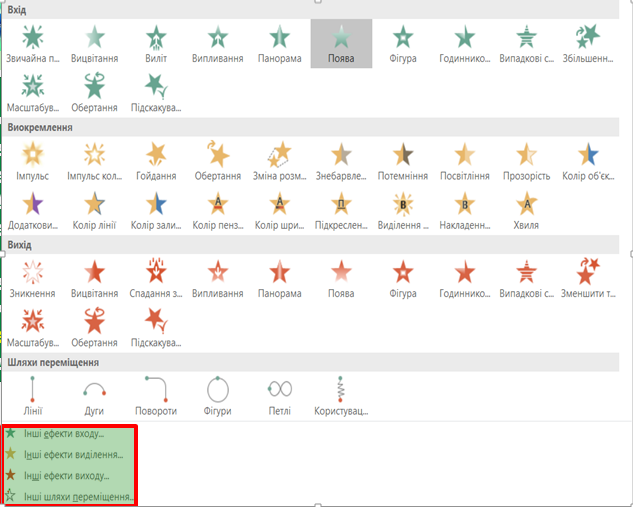Choose the 'Дуги' motion path

tap(94, 395)
